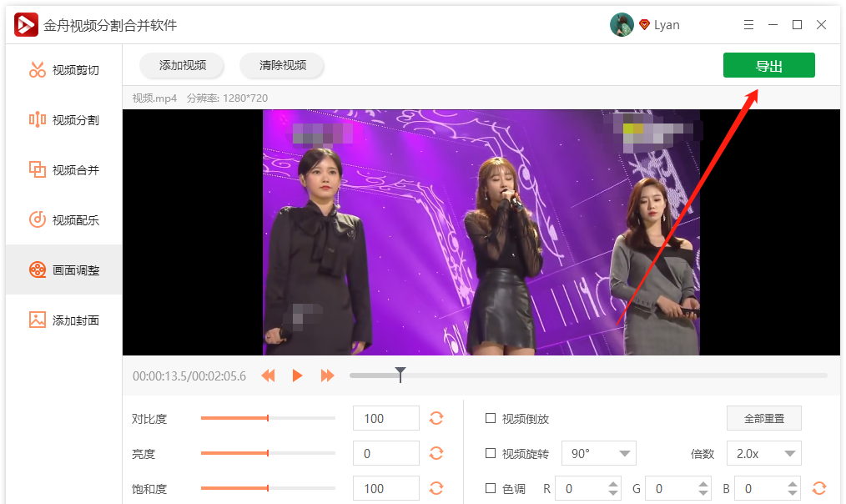This screenshot has height=504, width=846.
Task: Click the 添加视频 button
Action: pyautogui.click(x=183, y=65)
